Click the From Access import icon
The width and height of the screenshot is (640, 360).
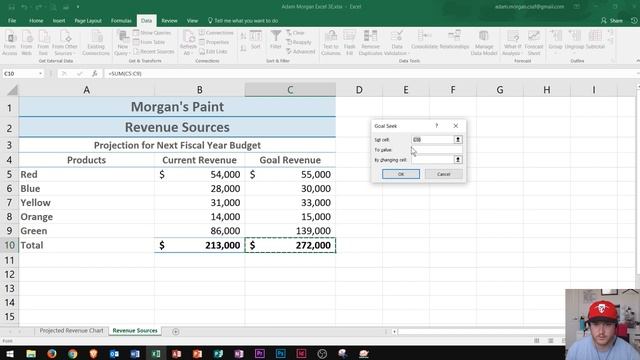click(x=10, y=43)
